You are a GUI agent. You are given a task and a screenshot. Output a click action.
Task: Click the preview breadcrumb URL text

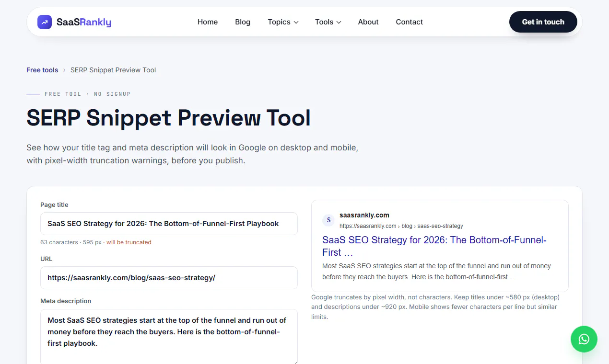click(401, 226)
